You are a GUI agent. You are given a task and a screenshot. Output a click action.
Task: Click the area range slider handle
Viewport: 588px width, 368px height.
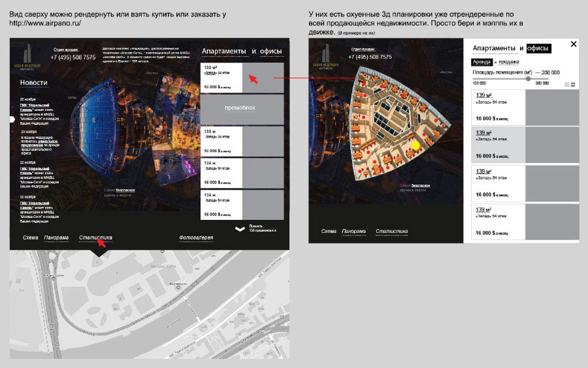(x=528, y=79)
